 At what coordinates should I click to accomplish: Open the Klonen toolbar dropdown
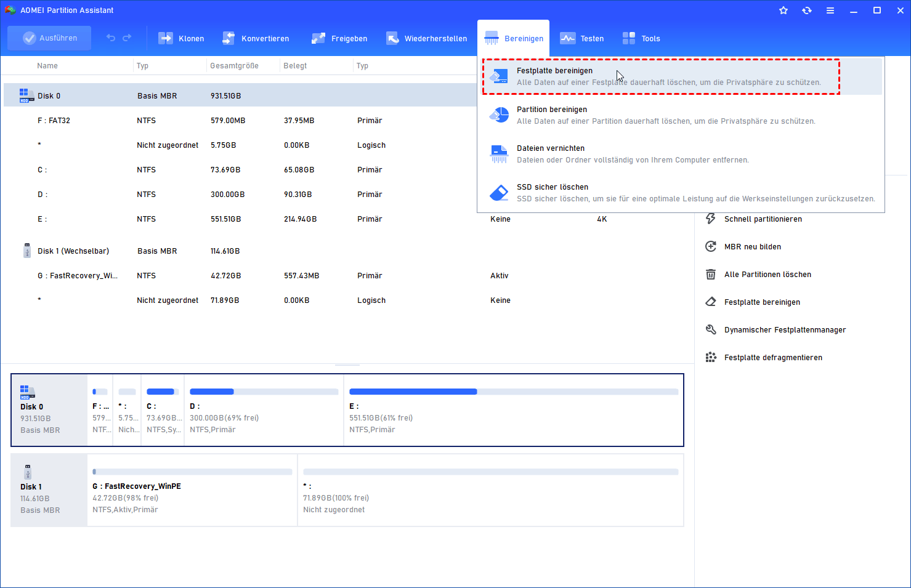pyautogui.click(x=182, y=39)
